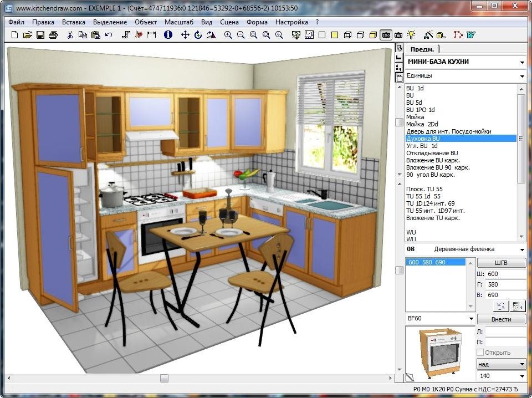This screenshot has width=532, height=398.
Task: Enable the Открыть checkbox
Action: tap(480, 353)
